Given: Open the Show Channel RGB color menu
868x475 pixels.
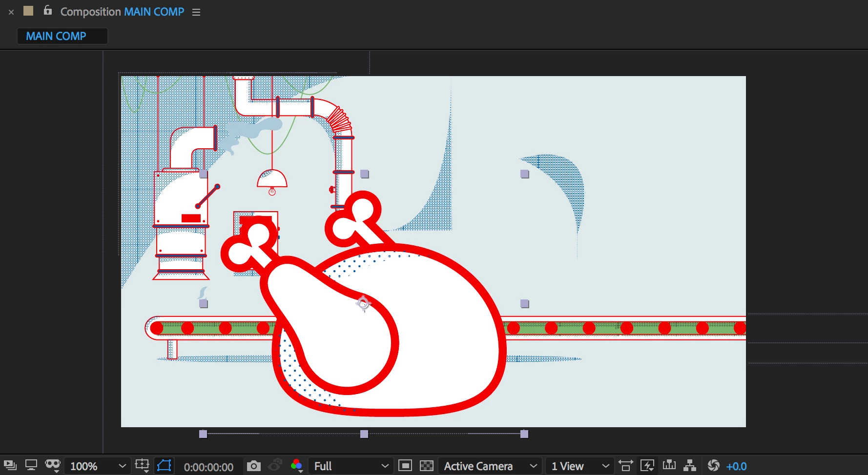Looking at the screenshot, I should [296, 466].
